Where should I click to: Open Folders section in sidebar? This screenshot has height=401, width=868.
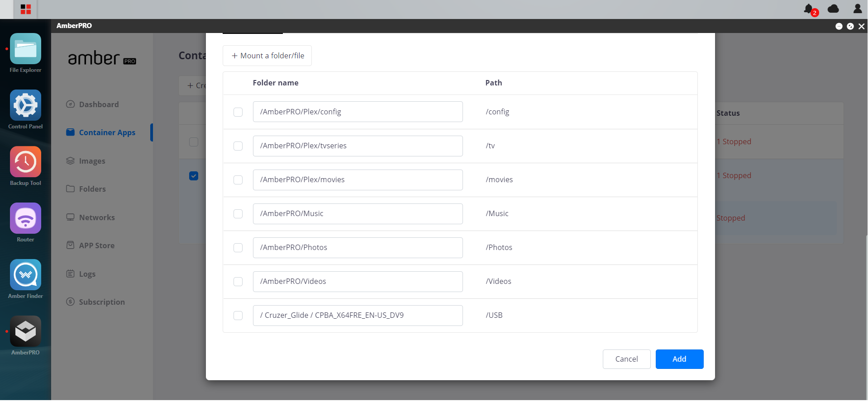[92, 189]
